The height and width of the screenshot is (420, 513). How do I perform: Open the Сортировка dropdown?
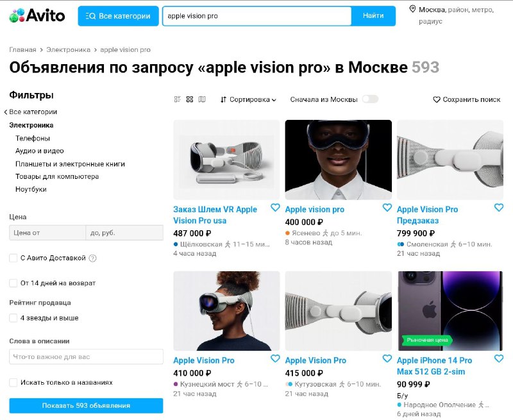click(x=248, y=99)
